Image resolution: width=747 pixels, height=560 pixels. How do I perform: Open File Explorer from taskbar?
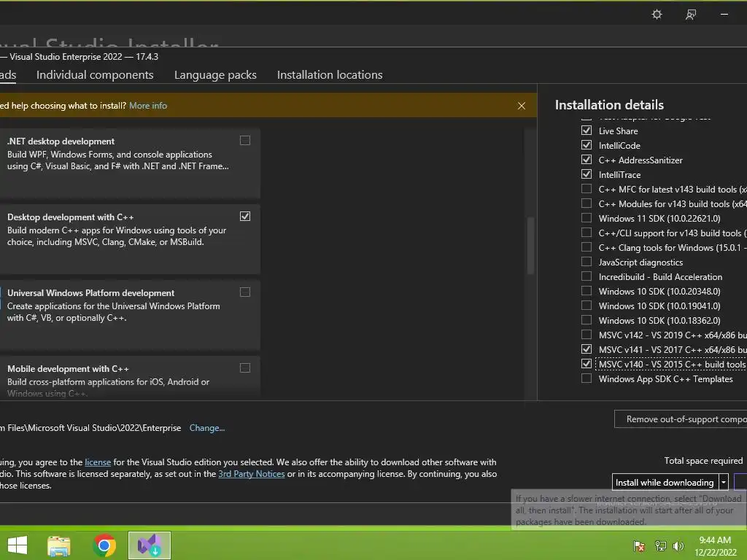(x=59, y=545)
